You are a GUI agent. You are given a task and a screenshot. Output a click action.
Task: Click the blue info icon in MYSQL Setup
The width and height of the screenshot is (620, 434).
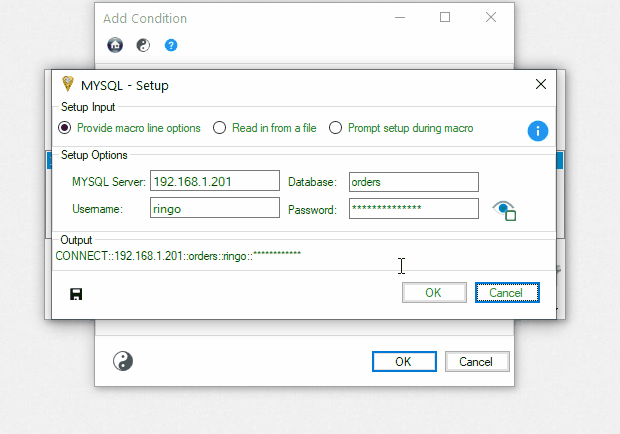tap(538, 131)
